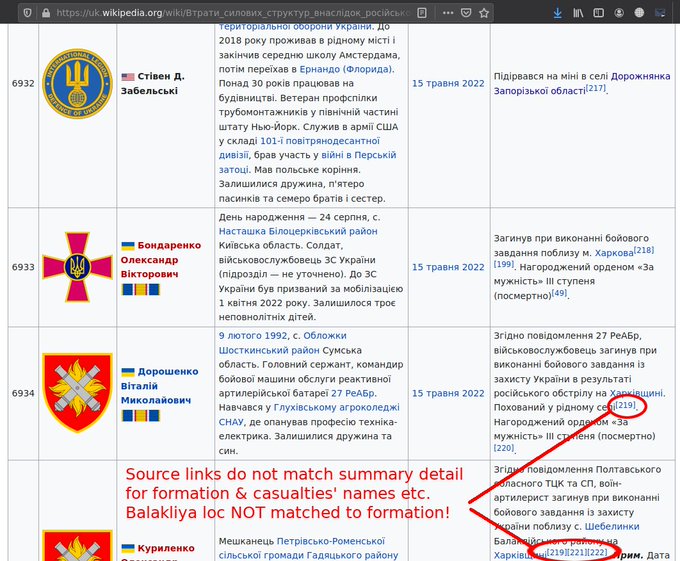Follow footnote reference [199]
The image size is (680, 561).
tap(504, 264)
